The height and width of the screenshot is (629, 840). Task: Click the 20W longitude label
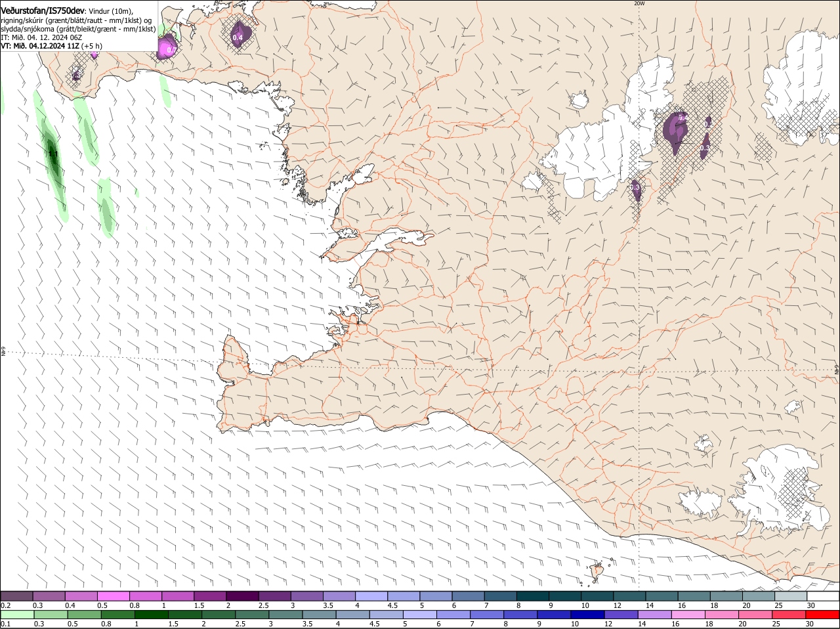639,3
